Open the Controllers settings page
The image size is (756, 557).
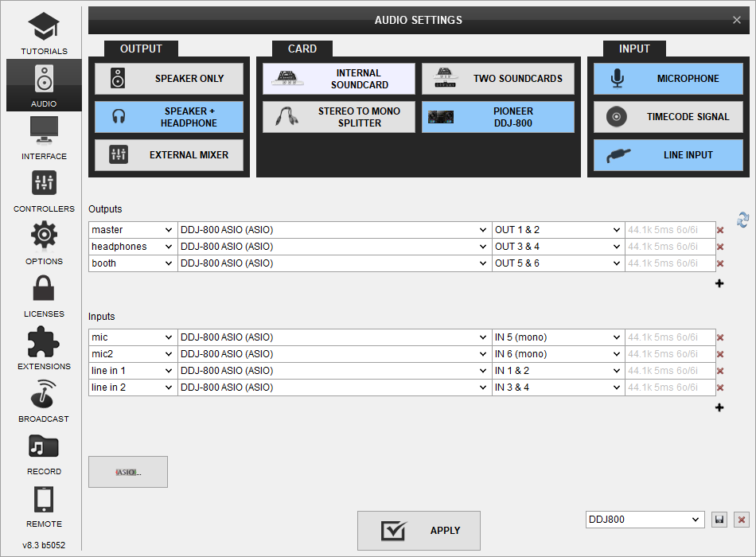[x=44, y=190]
